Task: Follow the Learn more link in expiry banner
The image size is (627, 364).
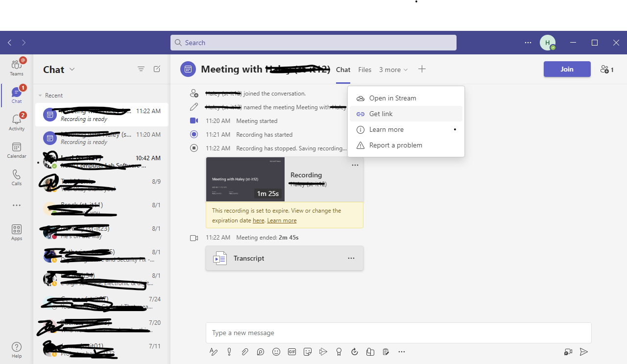Action: tap(282, 220)
